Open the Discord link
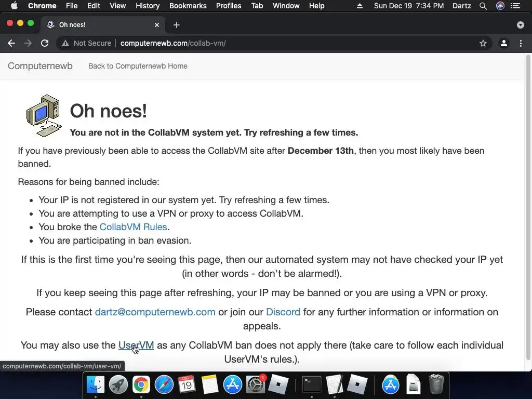 point(283,312)
